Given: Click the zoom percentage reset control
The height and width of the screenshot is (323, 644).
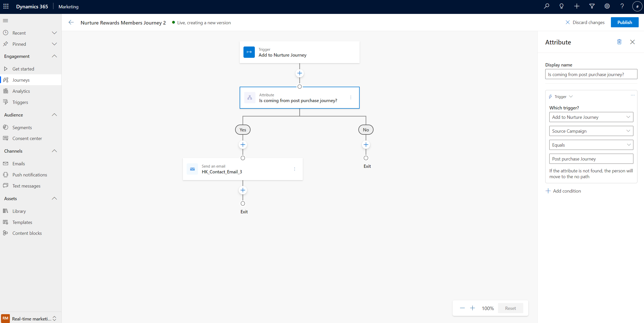Looking at the screenshot, I should pos(511,308).
